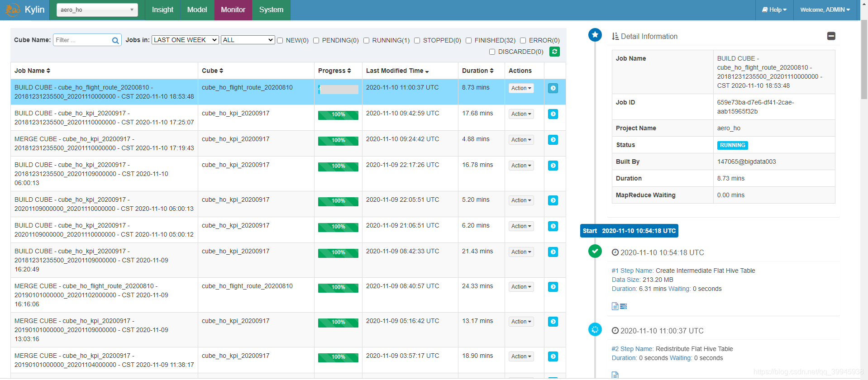
Task: Click spinning running icon of step 2
Action: 595,329
